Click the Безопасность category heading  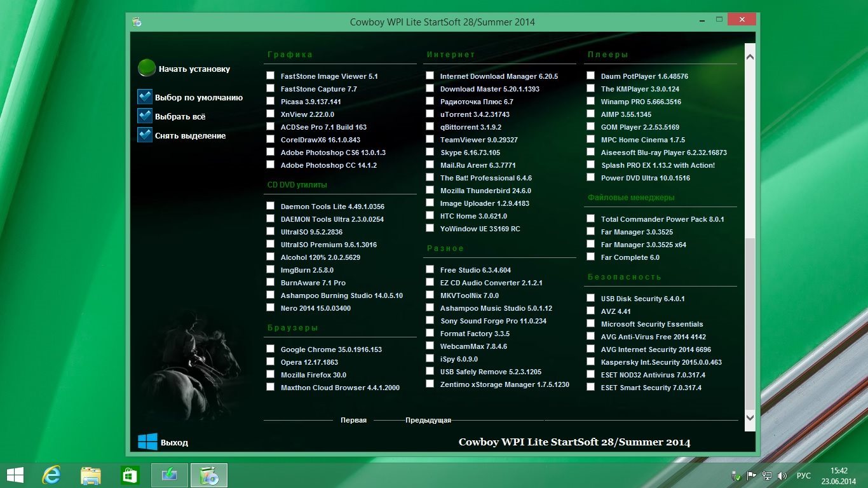click(x=624, y=277)
